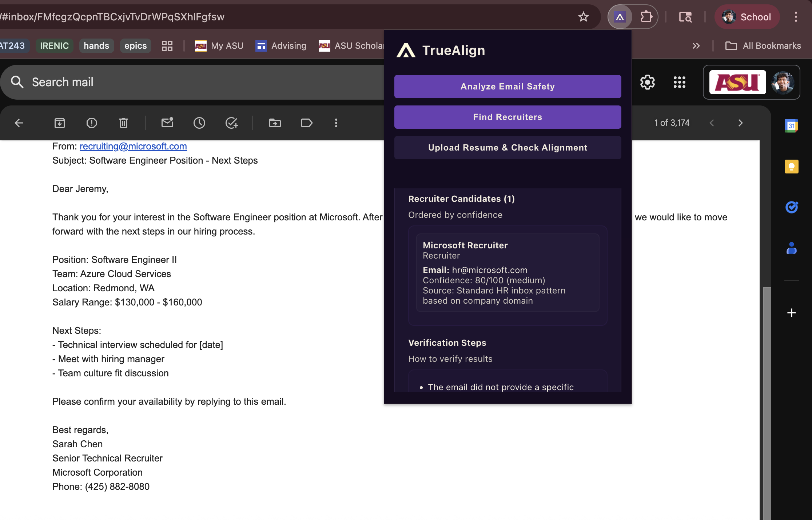Image resolution: width=812 pixels, height=520 pixels.
Task: Click the Snooze clock icon
Action: point(199,123)
